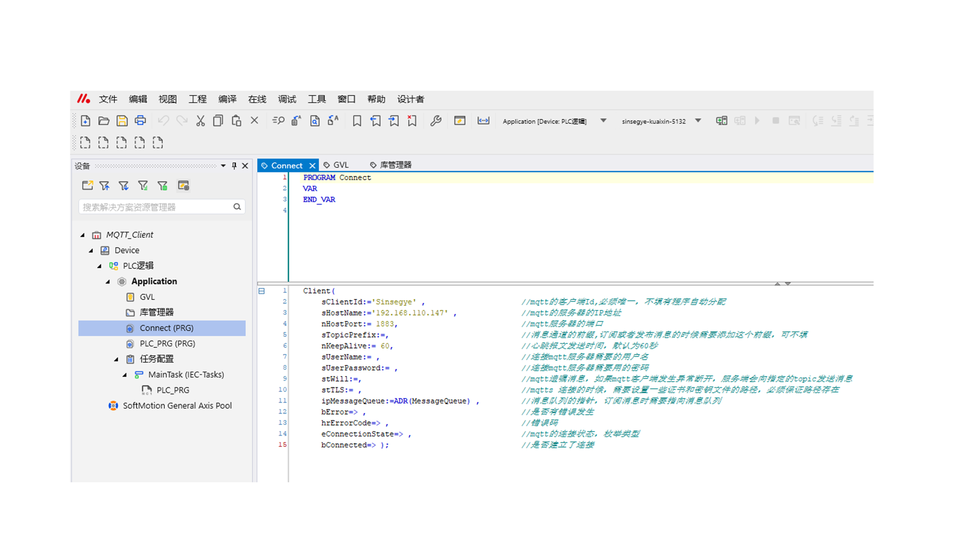Toggle a bookmark with the plain bookmark icon

tap(357, 121)
